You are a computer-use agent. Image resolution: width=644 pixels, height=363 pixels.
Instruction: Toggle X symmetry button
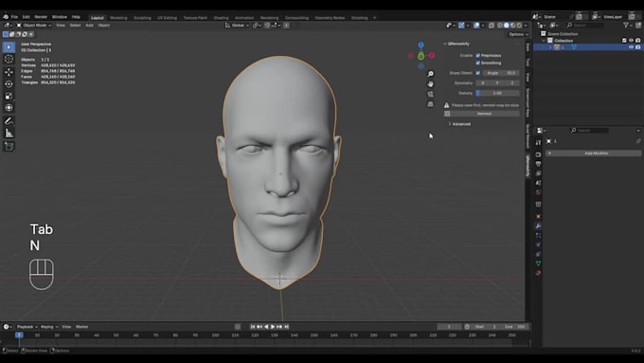pyautogui.click(x=483, y=83)
